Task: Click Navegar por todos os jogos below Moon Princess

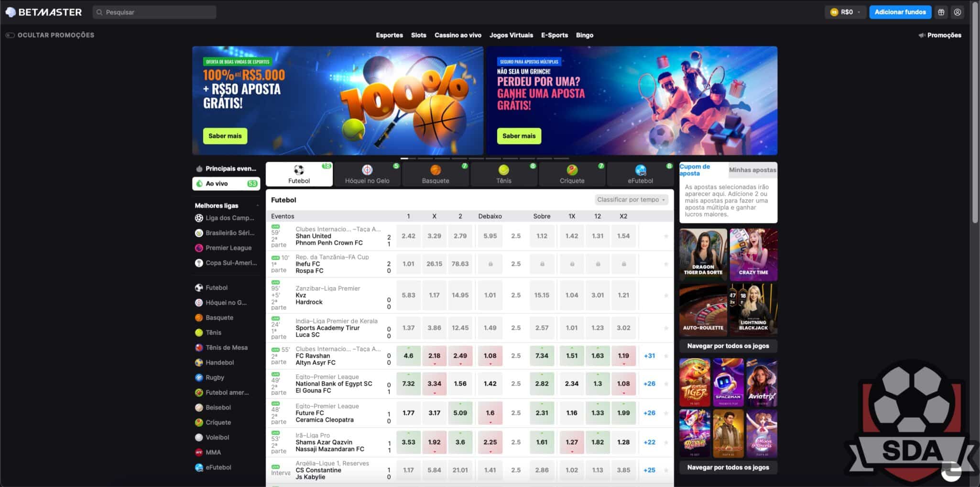Action: click(728, 467)
